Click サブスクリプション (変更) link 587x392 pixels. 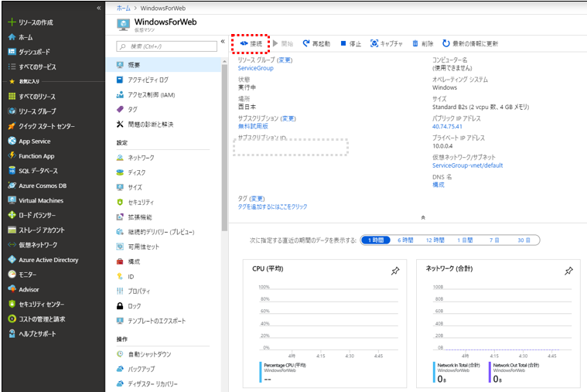click(x=288, y=118)
